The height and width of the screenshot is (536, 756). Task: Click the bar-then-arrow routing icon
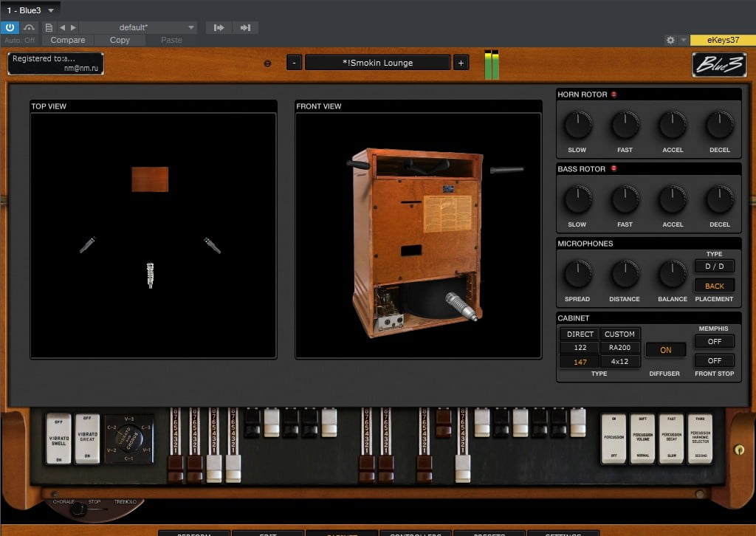click(219, 27)
